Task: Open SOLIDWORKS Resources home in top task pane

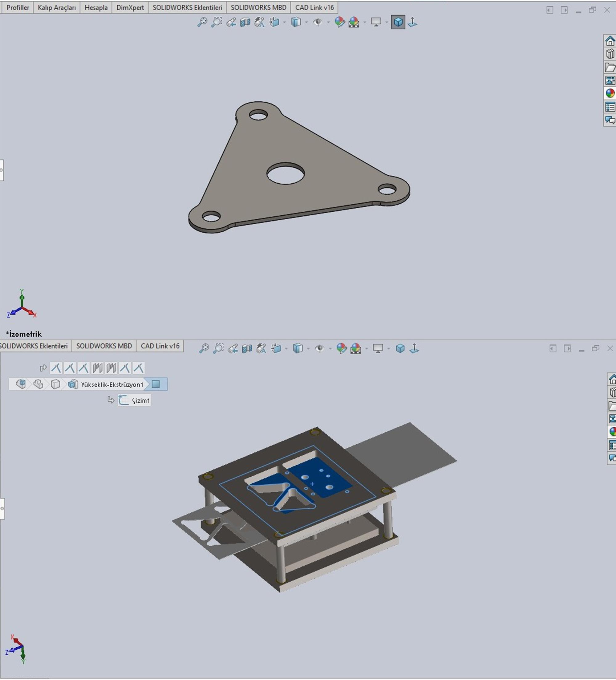Action: [610, 41]
